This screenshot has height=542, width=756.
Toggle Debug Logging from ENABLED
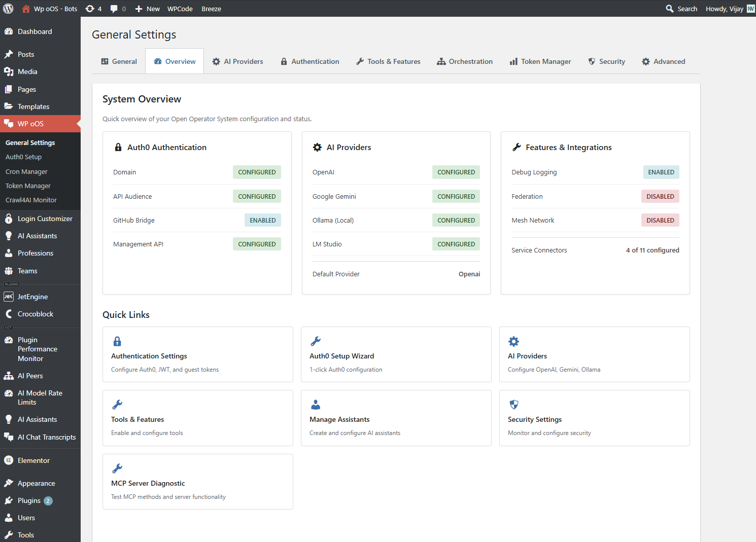pos(661,172)
